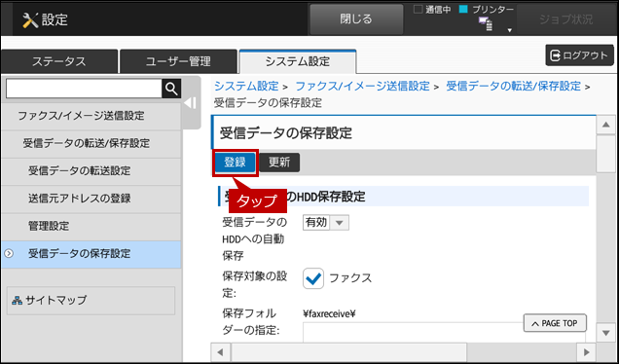Follow the 受信データの転送/保存設定 breadcrumb link

(514, 86)
